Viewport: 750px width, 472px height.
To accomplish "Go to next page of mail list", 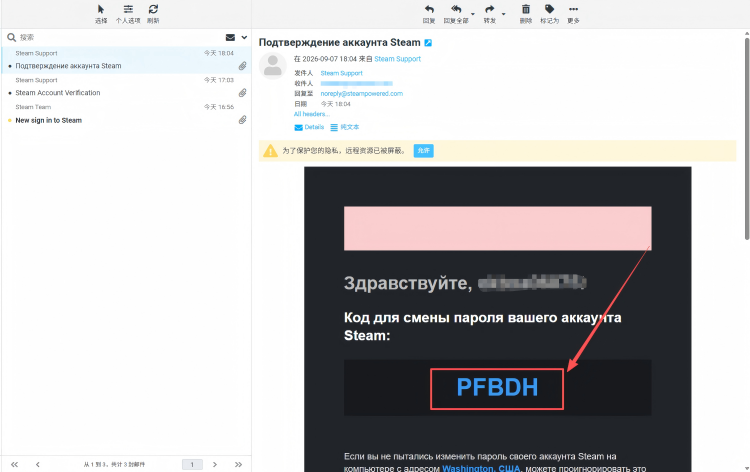I will click(x=215, y=464).
